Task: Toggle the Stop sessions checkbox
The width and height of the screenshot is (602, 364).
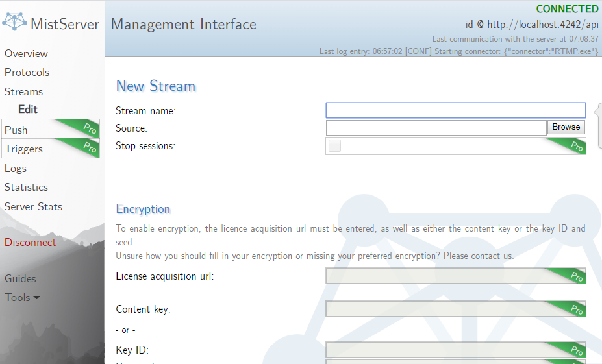Action: pos(334,146)
